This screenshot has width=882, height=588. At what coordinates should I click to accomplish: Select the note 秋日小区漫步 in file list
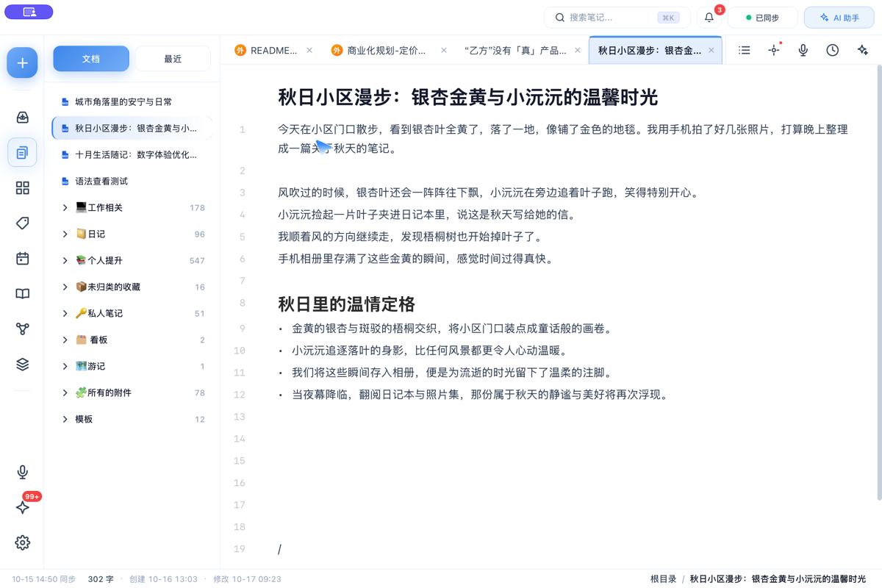132,129
